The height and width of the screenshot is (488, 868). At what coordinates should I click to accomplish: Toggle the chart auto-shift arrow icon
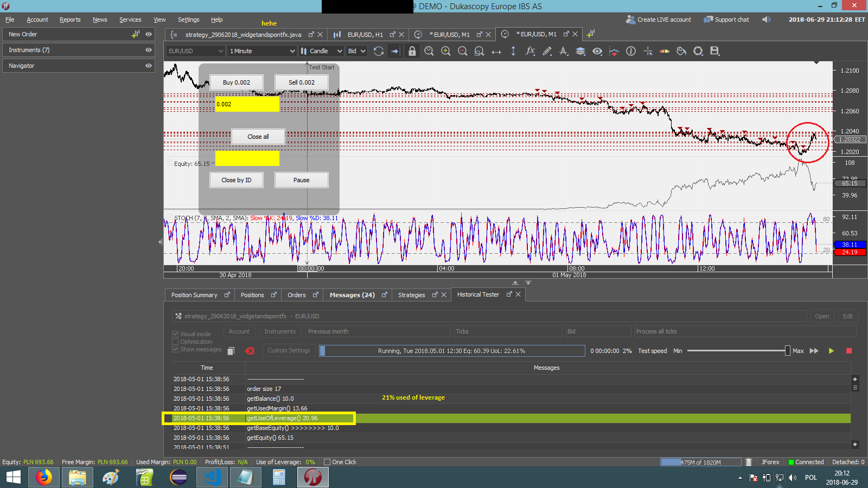395,51
